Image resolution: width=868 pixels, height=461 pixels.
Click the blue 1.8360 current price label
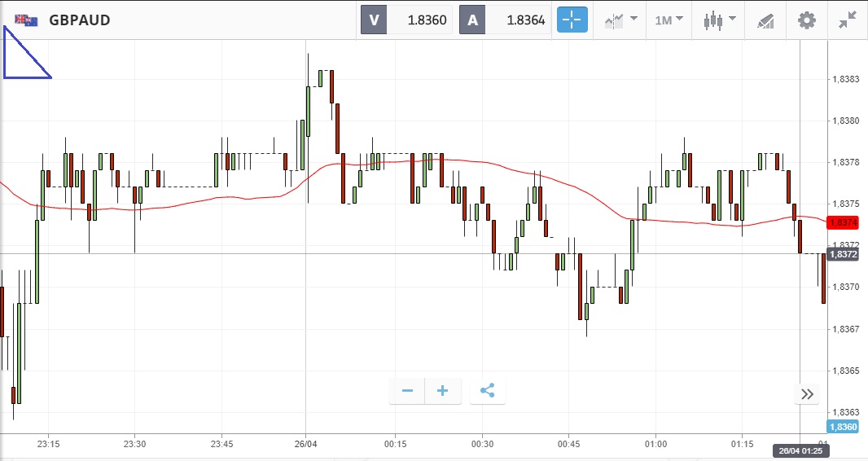click(x=841, y=428)
